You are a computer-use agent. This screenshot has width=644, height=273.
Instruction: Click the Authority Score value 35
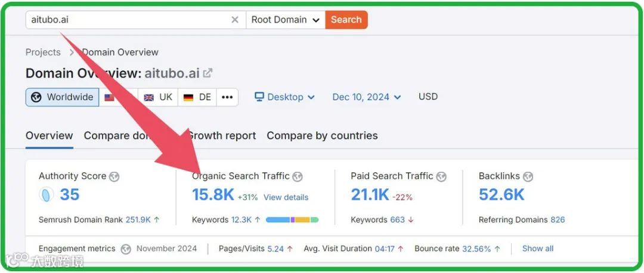[x=69, y=194]
